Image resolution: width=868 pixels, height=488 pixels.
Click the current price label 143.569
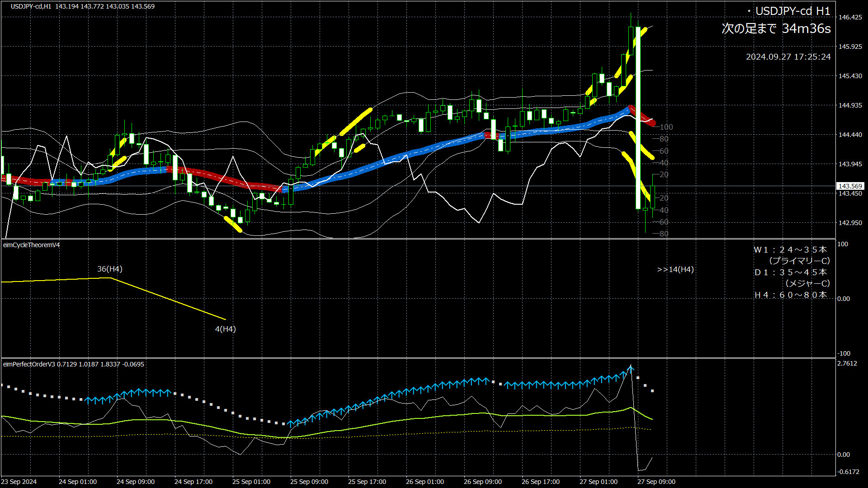click(x=850, y=186)
